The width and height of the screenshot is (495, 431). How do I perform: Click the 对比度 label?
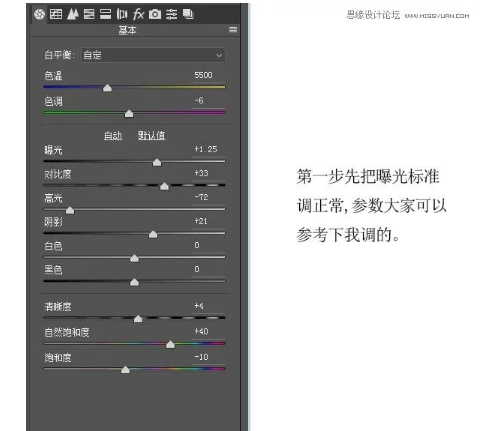pos(58,174)
